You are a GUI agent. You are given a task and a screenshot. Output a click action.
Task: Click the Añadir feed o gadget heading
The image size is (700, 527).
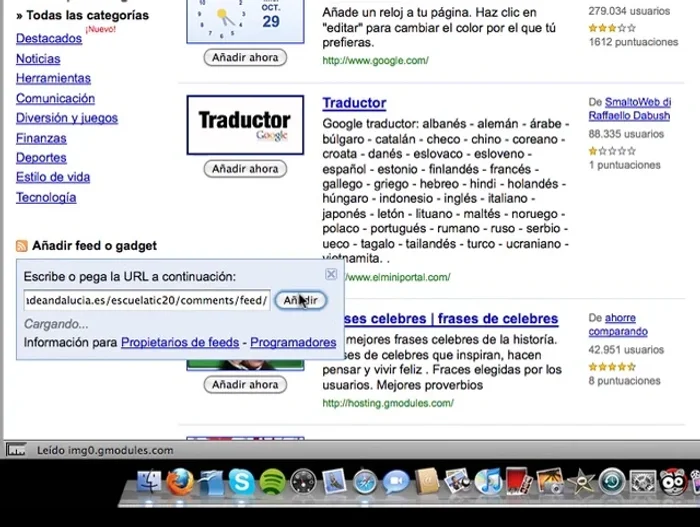(x=94, y=246)
